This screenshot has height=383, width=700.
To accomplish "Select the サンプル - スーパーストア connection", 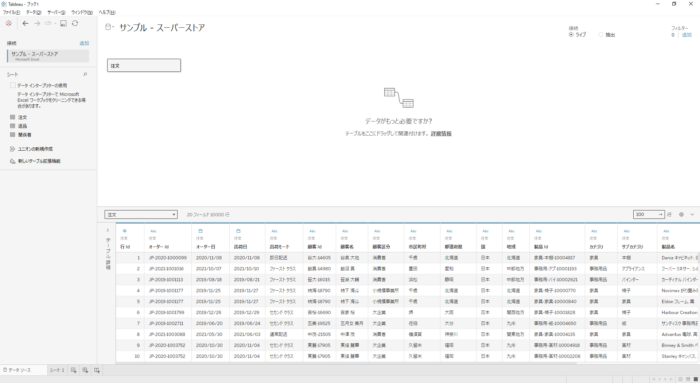I will click(x=48, y=55).
